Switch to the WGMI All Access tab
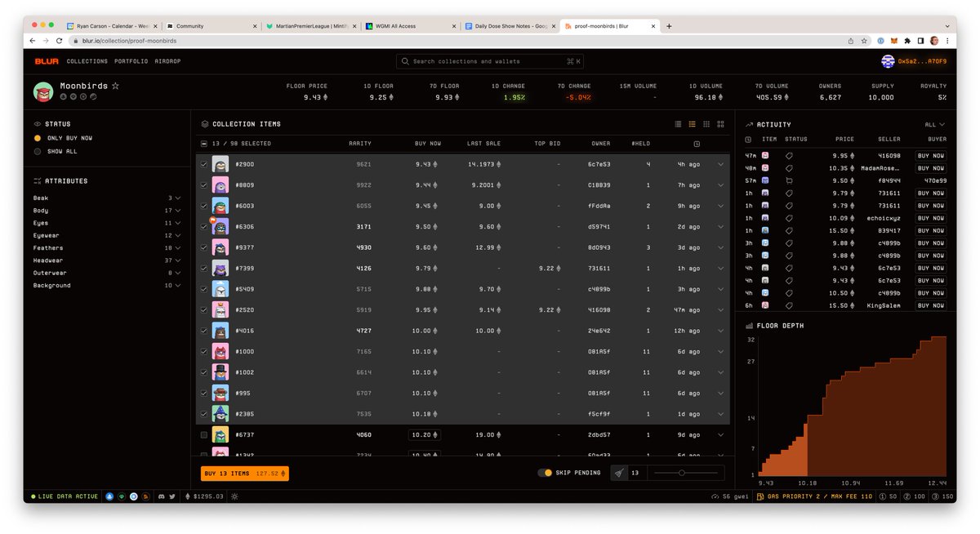 point(409,26)
